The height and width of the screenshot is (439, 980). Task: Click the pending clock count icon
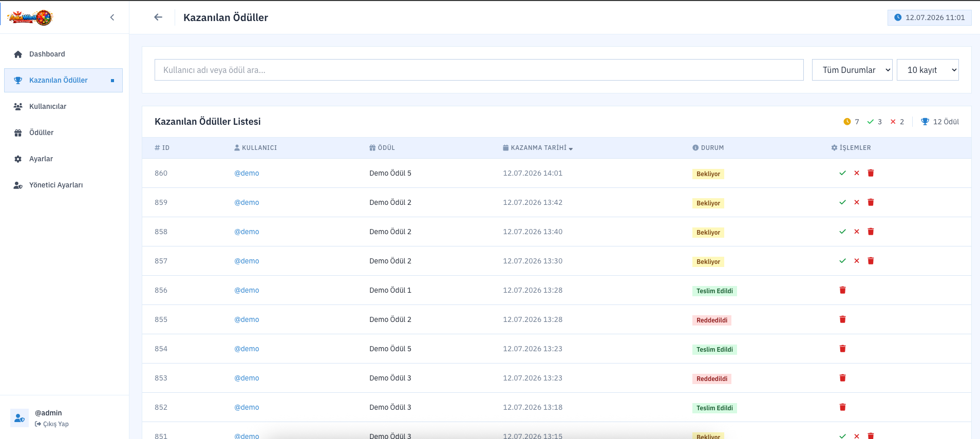coord(847,122)
